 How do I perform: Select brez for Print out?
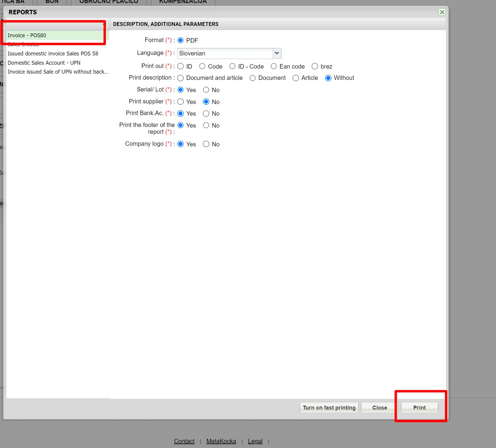[x=315, y=66]
